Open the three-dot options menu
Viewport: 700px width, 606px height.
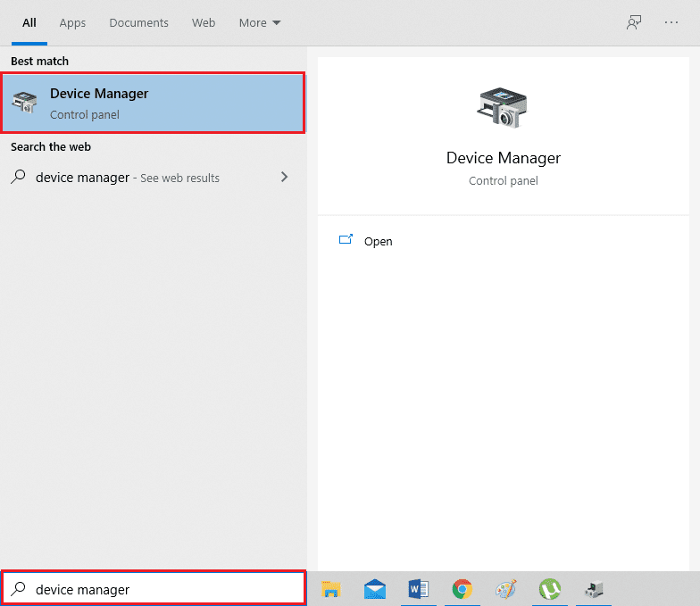pos(671,22)
